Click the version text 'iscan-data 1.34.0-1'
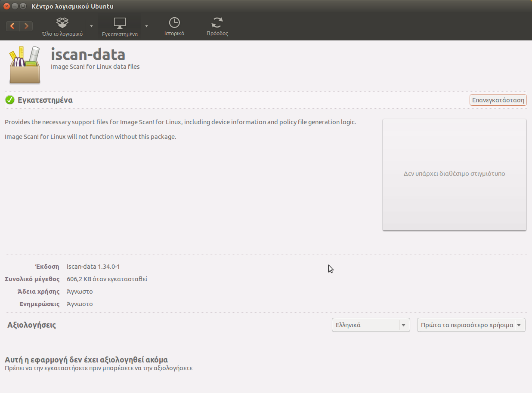The height and width of the screenshot is (393, 532). pyautogui.click(x=93, y=267)
